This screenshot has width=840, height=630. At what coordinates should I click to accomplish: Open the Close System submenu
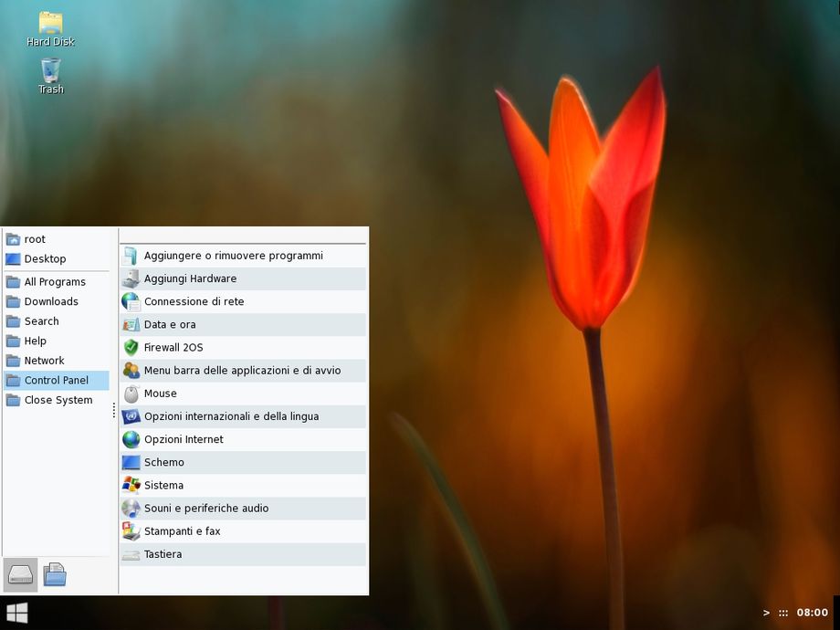click(x=58, y=400)
